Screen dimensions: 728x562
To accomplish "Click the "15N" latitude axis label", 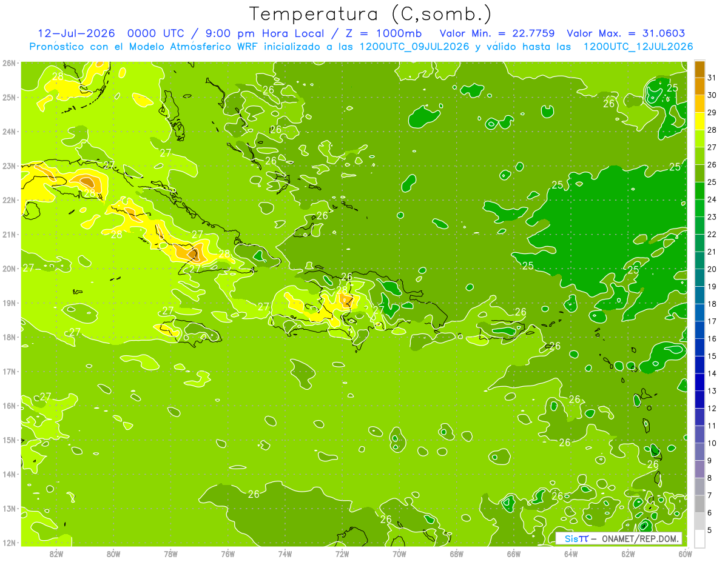I will 8,440.
